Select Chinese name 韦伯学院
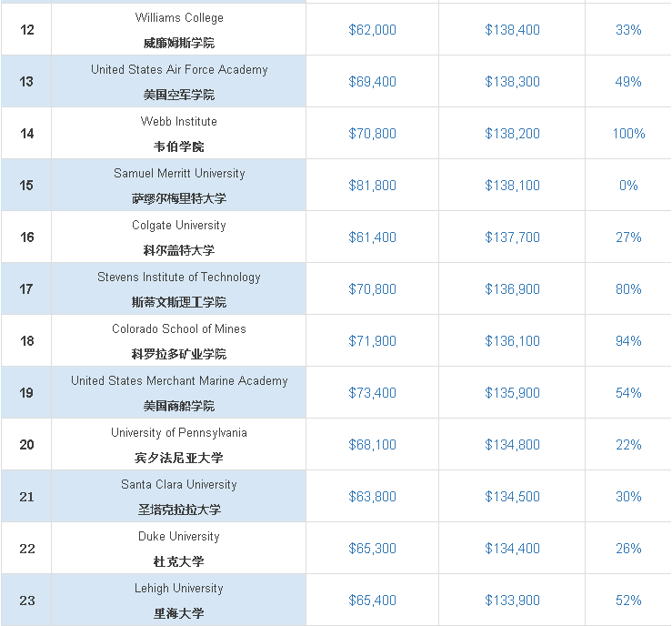 point(179,146)
